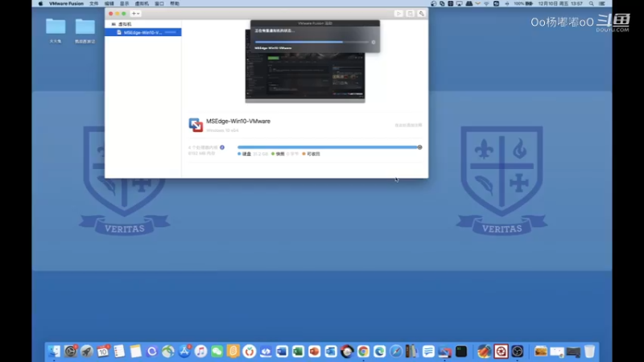Open Finder from the Dock
The width and height of the screenshot is (644, 362).
click(x=54, y=352)
